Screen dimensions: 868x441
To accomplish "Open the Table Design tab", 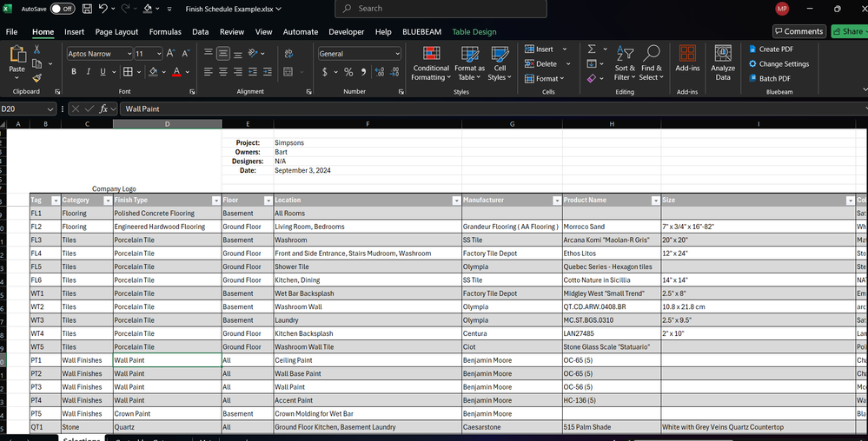I will (474, 32).
